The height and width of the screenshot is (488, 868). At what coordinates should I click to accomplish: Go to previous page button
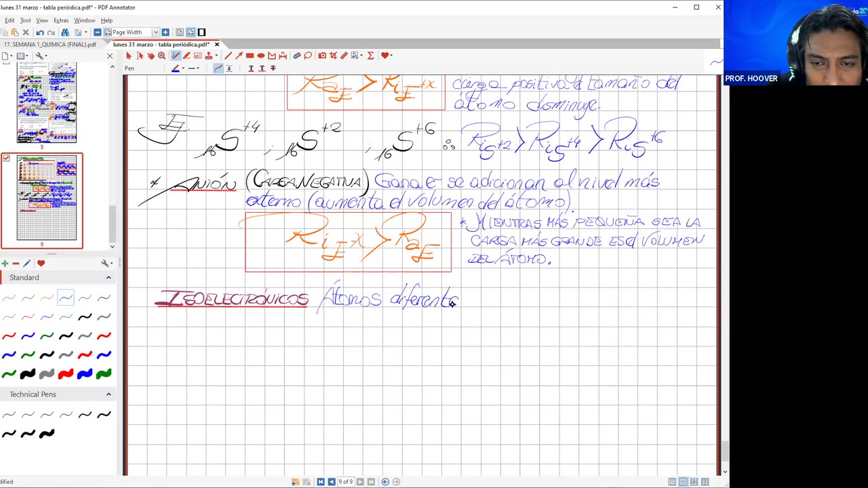(332, 482)
